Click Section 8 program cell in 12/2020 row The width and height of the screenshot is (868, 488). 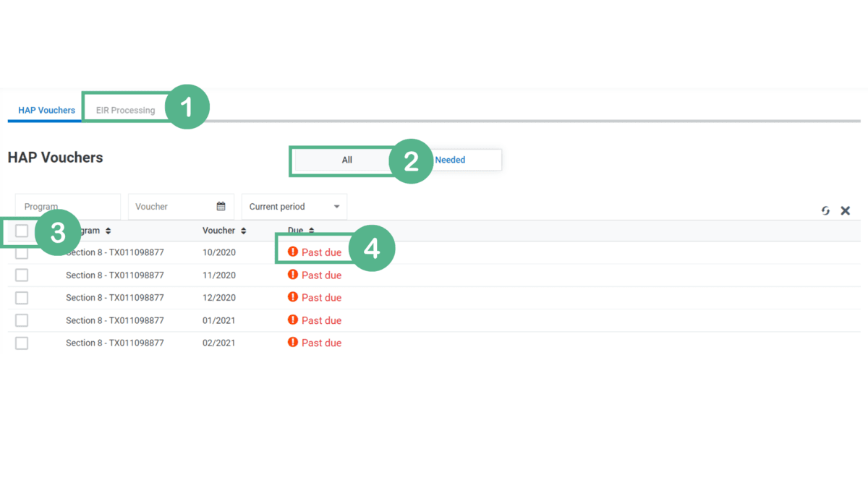(115, 298)
